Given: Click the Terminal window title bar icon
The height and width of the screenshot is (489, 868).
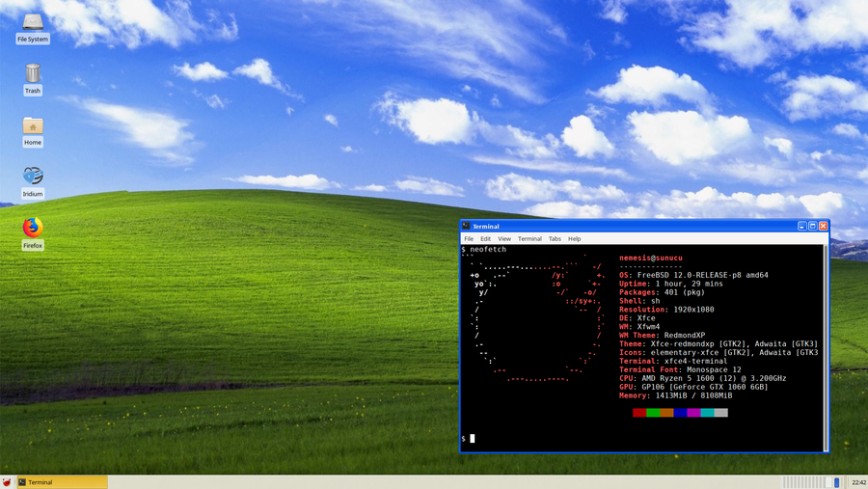Looking at the screenshot, I should coord(466,226).
